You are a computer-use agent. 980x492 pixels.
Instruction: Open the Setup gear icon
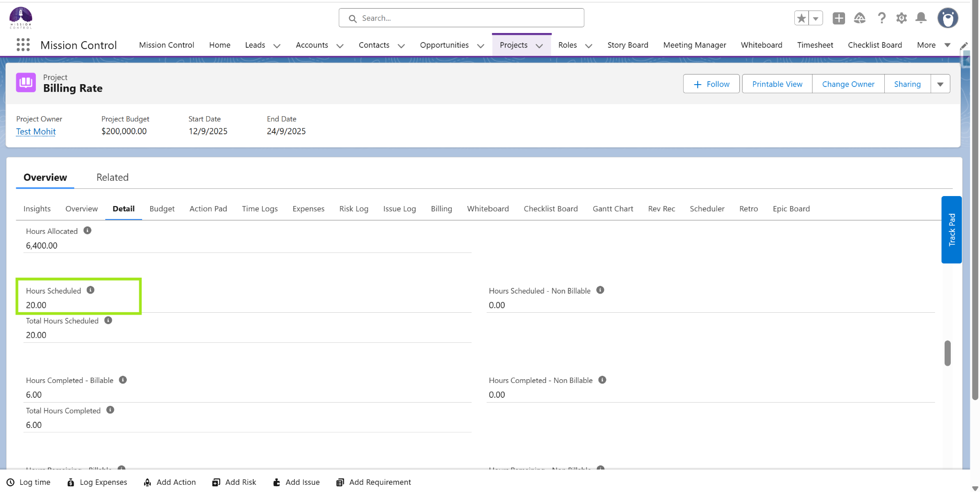[x=902, y=18]
